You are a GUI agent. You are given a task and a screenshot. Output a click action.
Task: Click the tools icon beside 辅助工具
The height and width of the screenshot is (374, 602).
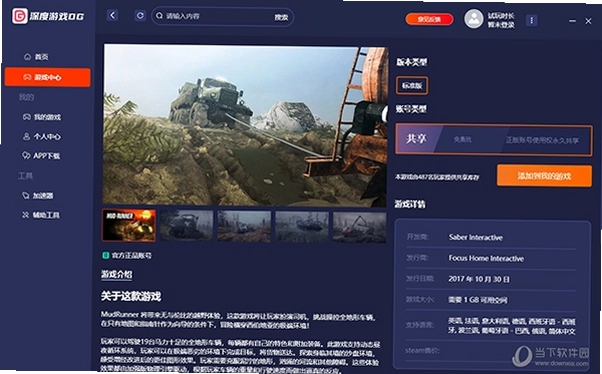click(x=26, y=215)
